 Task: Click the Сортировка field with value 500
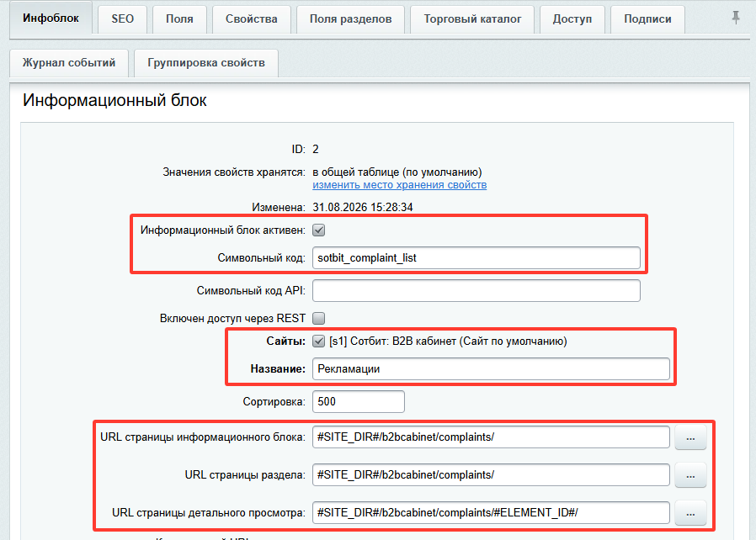(359, 402)
